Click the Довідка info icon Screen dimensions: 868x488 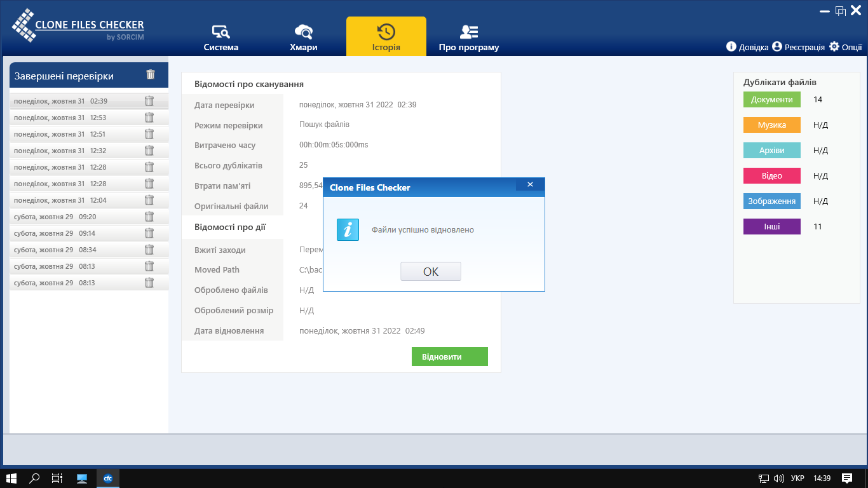(731, 47)
